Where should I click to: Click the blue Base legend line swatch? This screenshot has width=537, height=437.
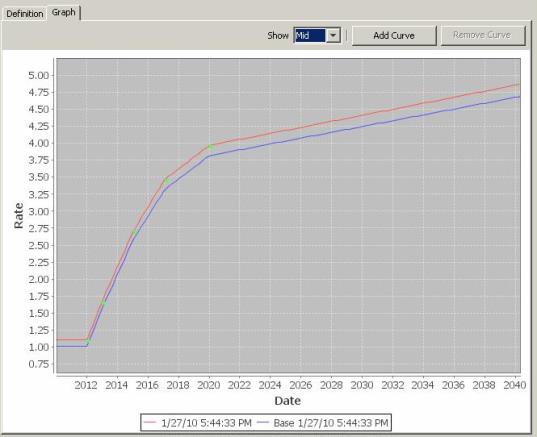tap(263, 422)
